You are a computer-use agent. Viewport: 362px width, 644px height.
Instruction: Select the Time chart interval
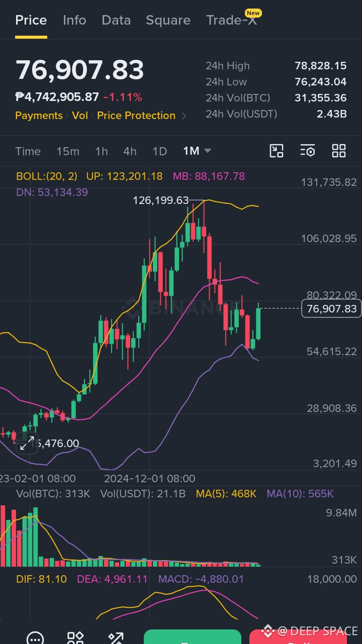coord(28,151)
